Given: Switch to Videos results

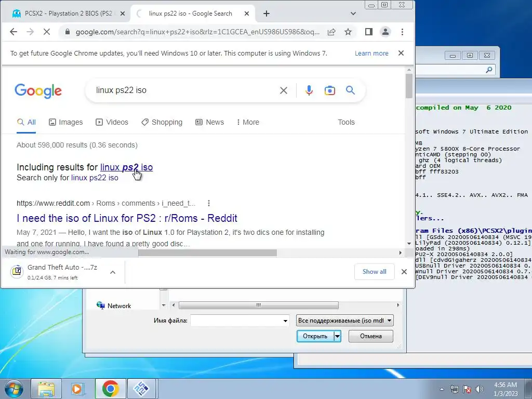Looking at the screenshot, I should coord(112,122).
